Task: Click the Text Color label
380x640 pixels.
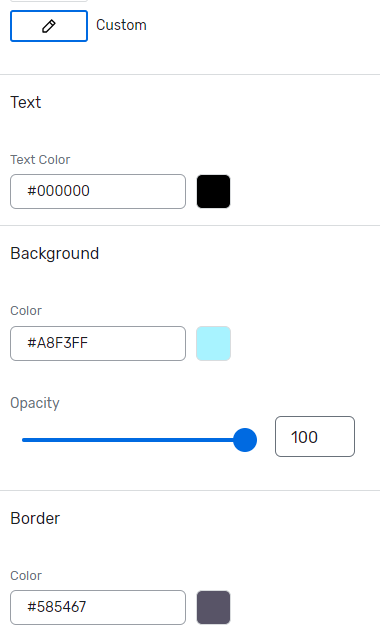Action: tap(40, 160)
